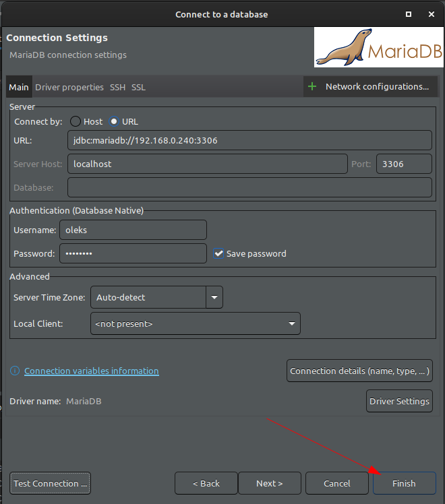Click the Password field
Viewport: 445px width, 504px height.
coord(133,253)
